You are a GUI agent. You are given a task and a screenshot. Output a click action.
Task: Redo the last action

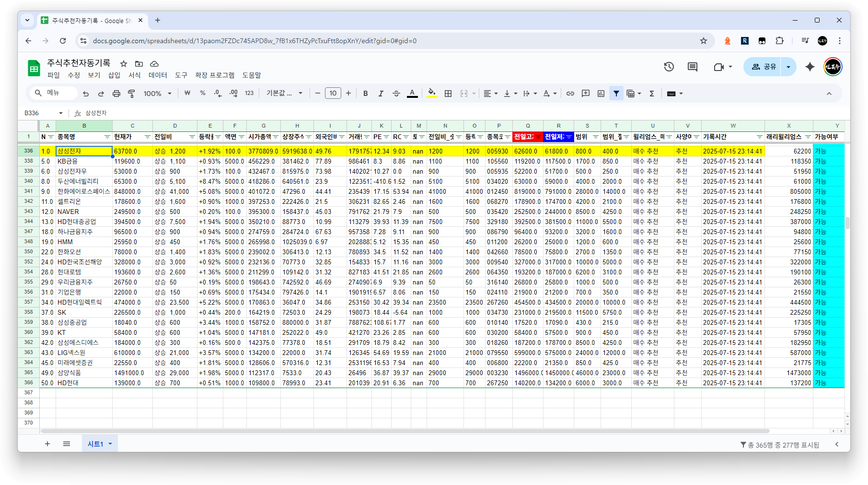[x=101, y=94]
